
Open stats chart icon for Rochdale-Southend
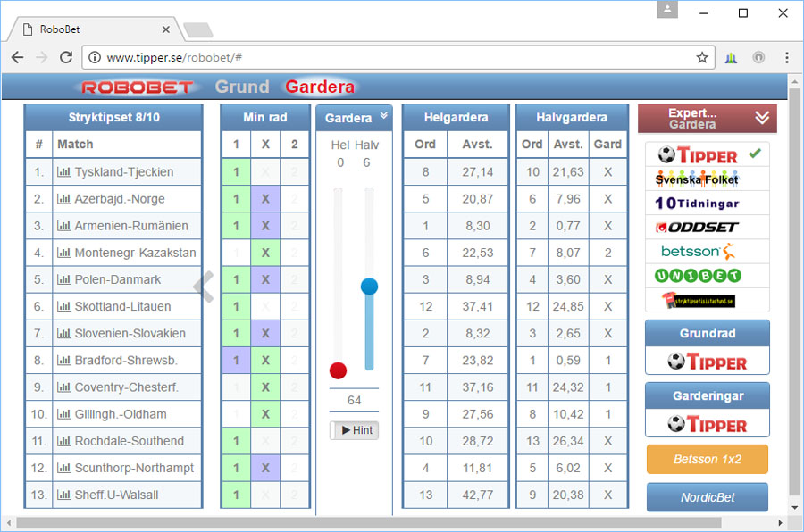tap(63, 441)
